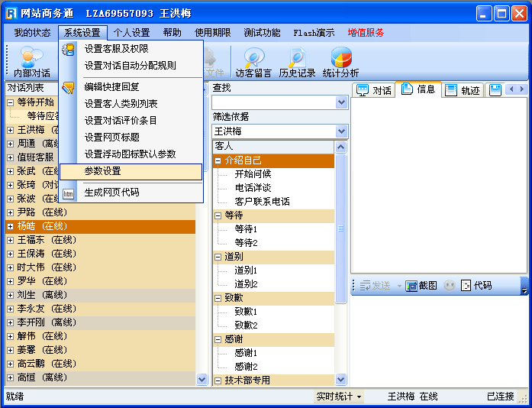Open the 筛选依据 王洪梅 dropdown
This screenshot has height=408, width=532.
(341, 131)
